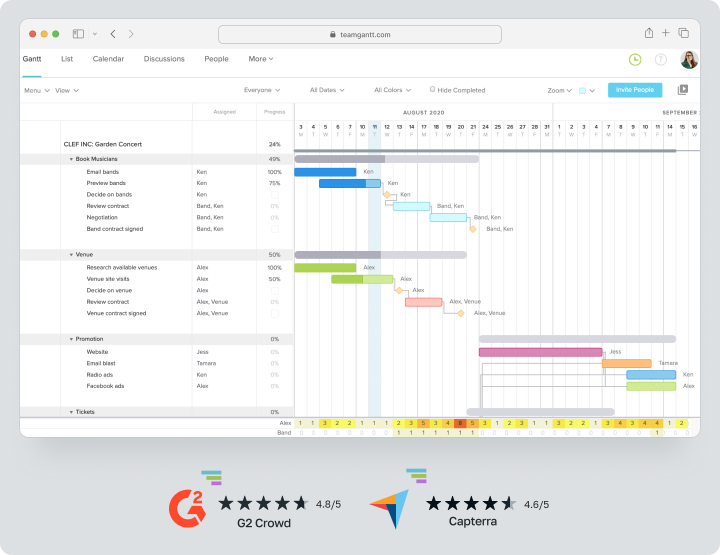Click the share icon in browser toolbar
720x555 pixels.
[x=649, y=33]
